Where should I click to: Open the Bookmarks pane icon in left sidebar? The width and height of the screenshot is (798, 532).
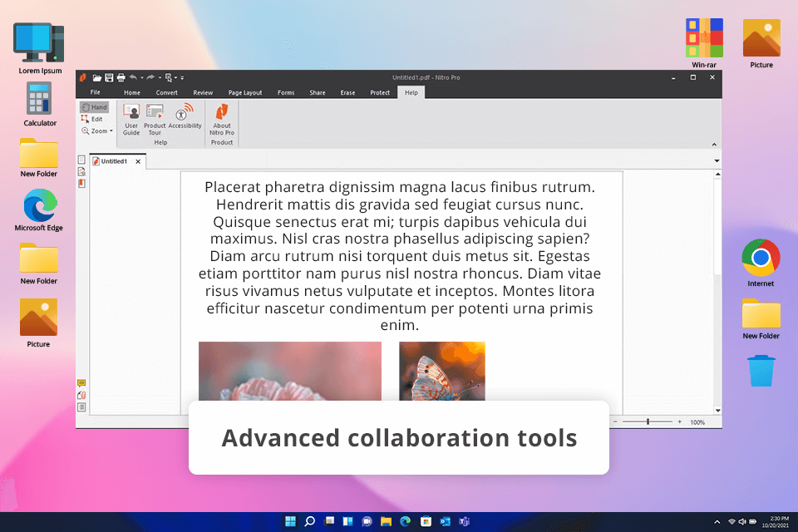pos(81,183)
